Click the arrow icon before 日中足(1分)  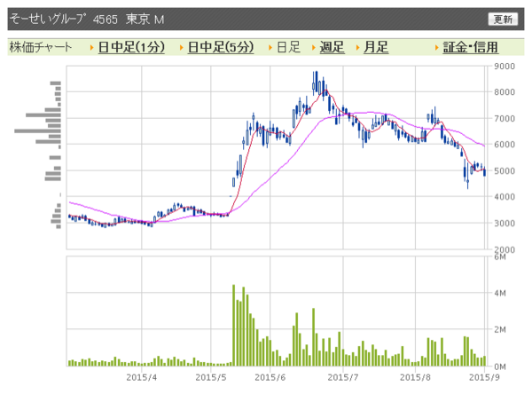pyautogui.click(x=92, y=47)
